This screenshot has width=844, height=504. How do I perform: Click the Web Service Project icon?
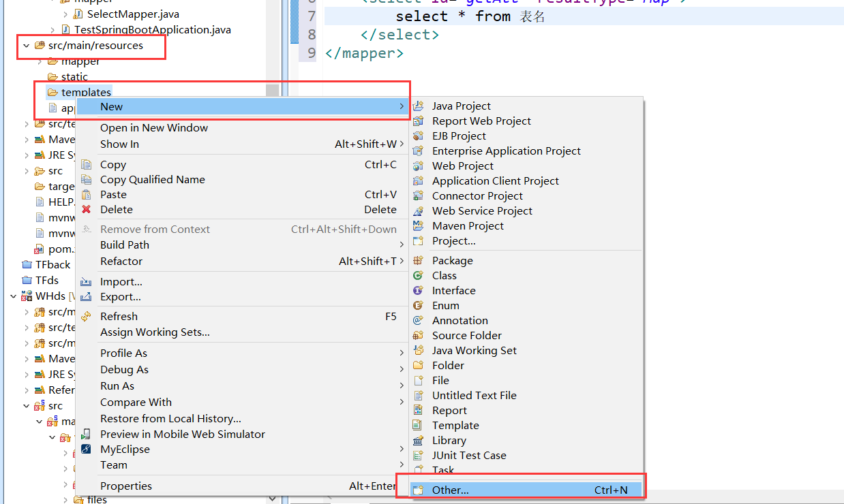coord(419,210)
